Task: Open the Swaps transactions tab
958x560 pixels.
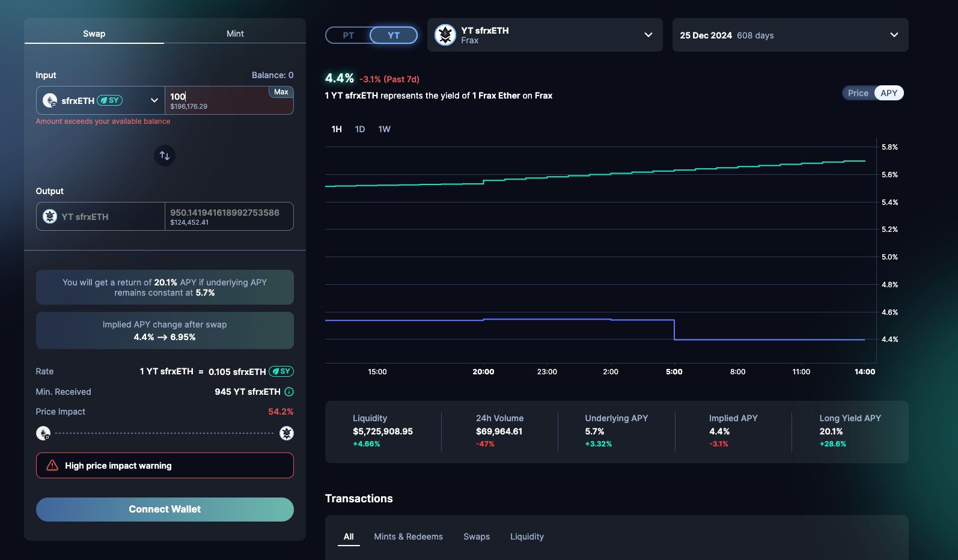Action: click(477, 537)
